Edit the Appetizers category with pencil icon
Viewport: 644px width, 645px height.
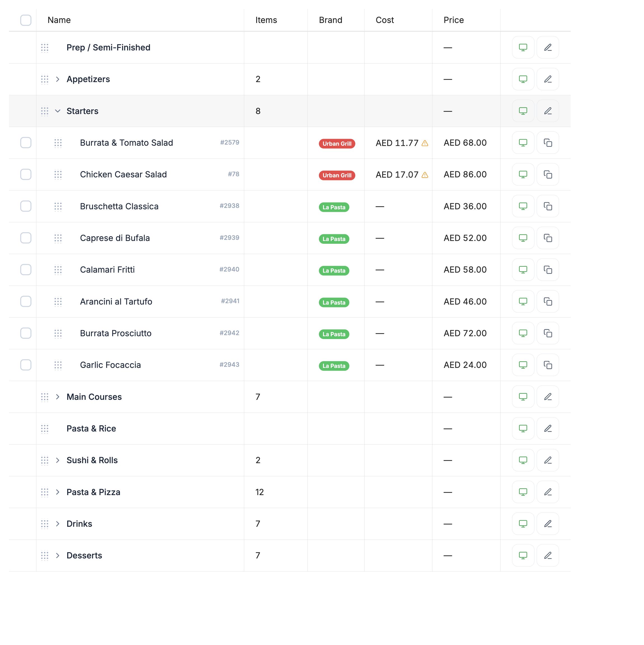[548, 79]
